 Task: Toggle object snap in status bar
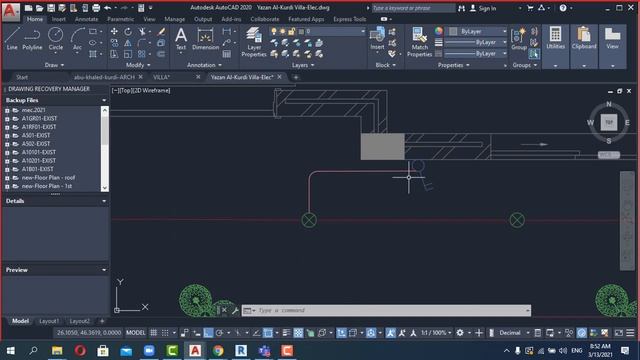pos(268,333)
